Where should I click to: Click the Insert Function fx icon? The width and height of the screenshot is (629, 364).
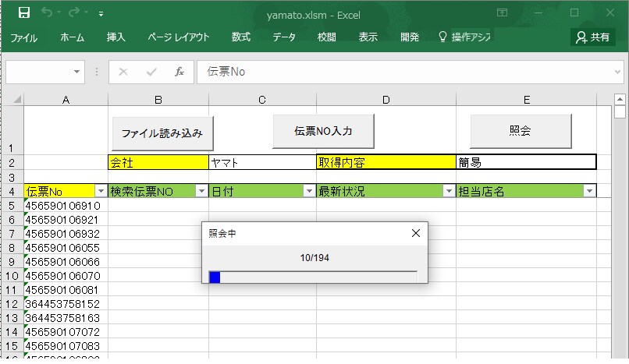coord(179,72)
